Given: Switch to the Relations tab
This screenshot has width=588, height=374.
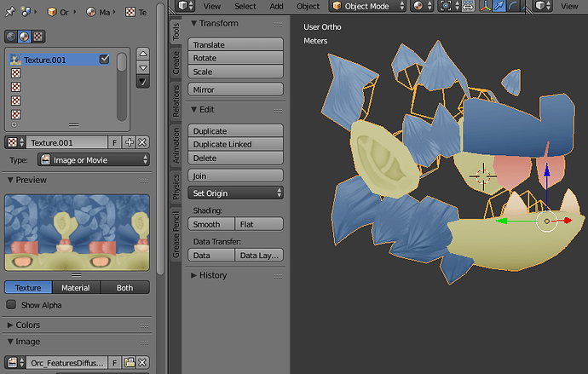Looking at the screenshot, I should pyautogui.click(x=176, y=101).
